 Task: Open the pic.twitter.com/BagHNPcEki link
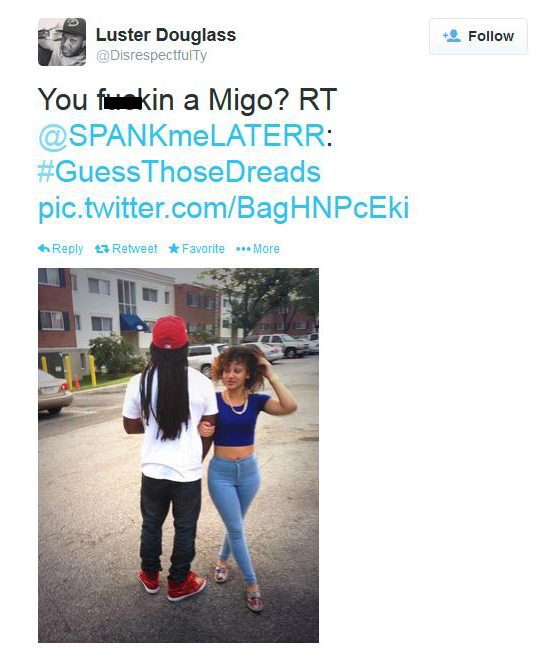(x=223, y=208)
